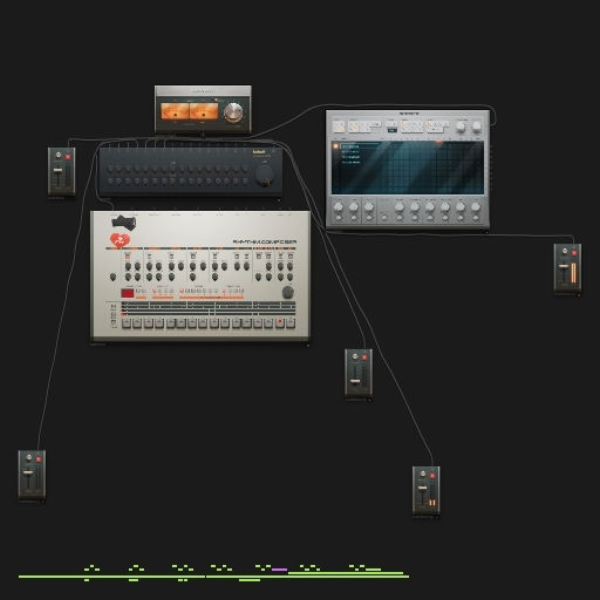
Task: Select the fourth row in the synth display list
Action: 351,162
